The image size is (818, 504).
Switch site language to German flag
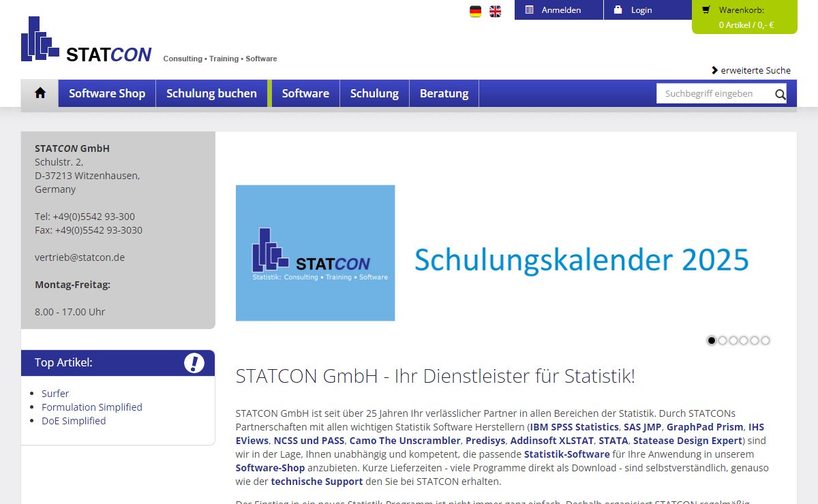click(x=475, y=11)
